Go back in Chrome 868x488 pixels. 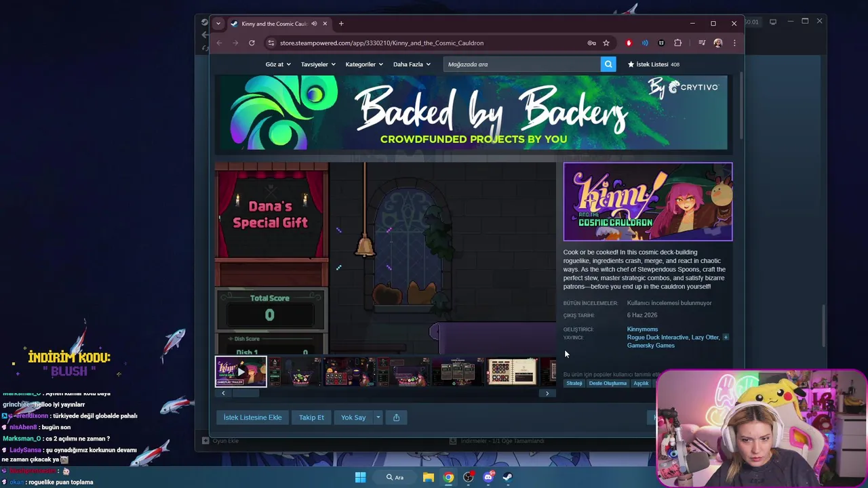219,43
